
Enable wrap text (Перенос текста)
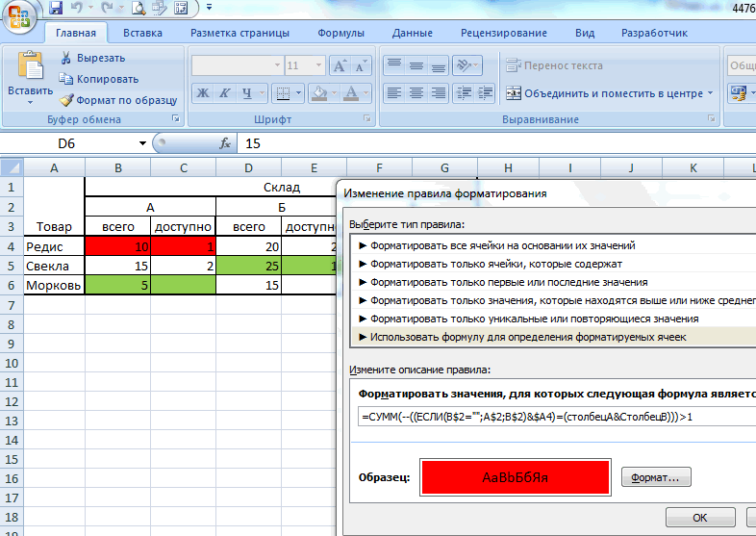(554, 65)
